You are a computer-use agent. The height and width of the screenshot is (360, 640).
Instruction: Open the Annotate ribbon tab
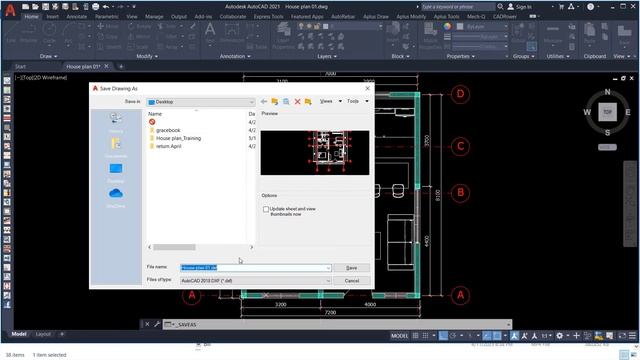77,17
